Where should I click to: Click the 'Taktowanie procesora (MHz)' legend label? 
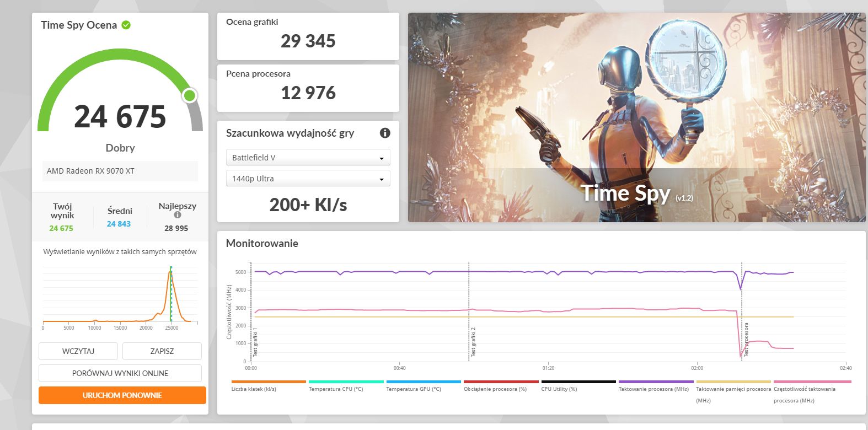pyautogui.click(x=653, y=389)
